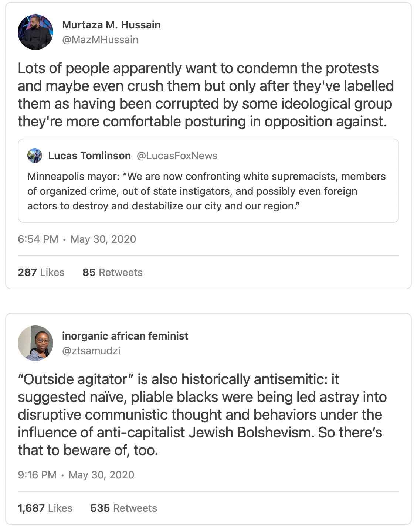Select the first tweet's text about condemning protests
The height and width of the screenshot is (532, 414).
tap(206, 95)
